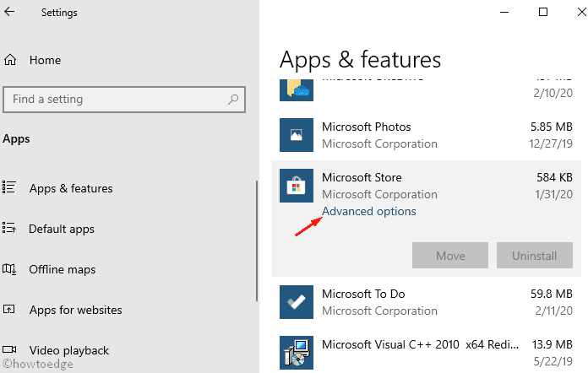
Task: Click the Visual C++ 2010 installer icon
Action: tap(297, 353)
